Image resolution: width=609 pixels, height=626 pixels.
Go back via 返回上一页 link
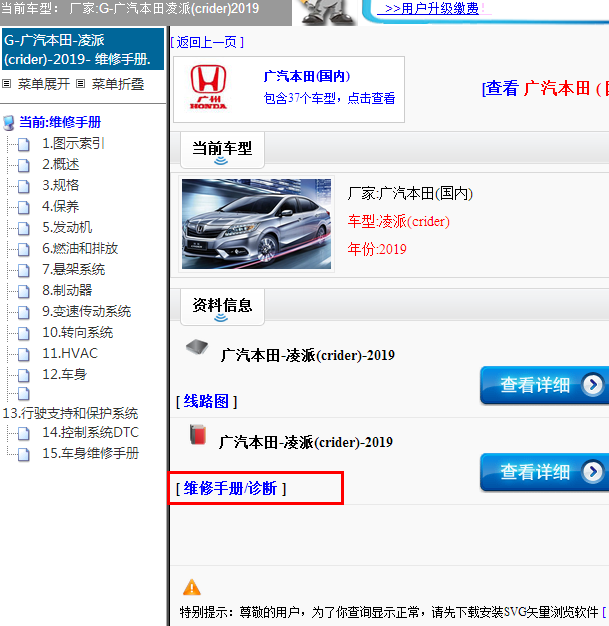(207, 42)
